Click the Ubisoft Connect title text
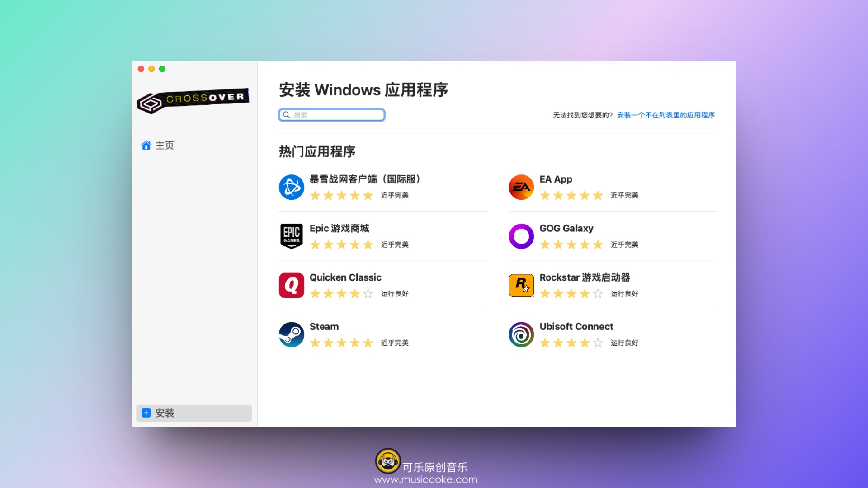 [x=576, y=326]
